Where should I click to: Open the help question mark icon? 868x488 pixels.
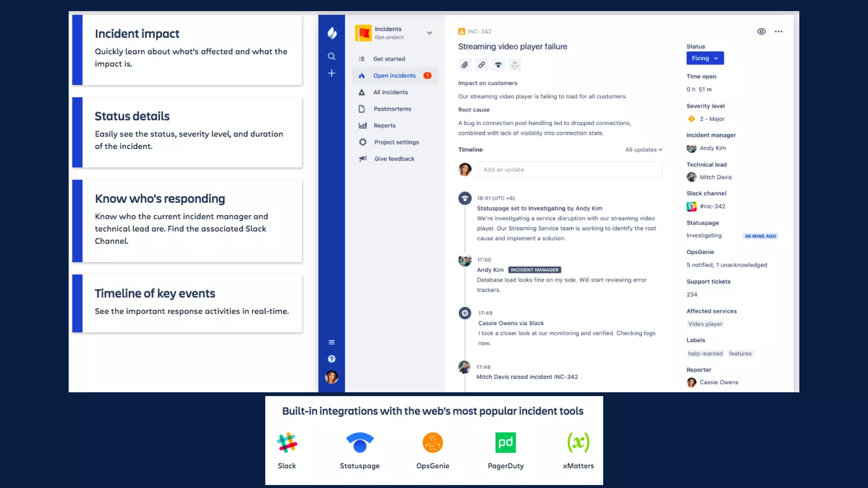coord(331,359)
